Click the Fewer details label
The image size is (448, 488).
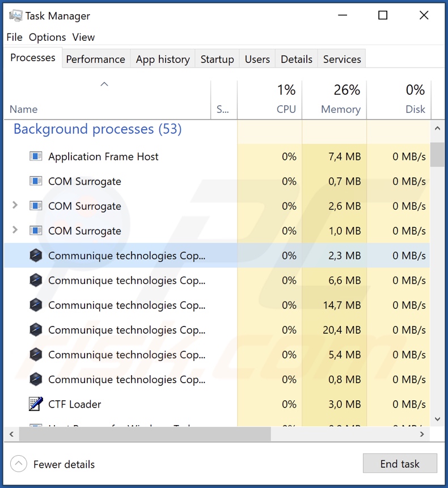pyautogui.click(x=64, y=464)
